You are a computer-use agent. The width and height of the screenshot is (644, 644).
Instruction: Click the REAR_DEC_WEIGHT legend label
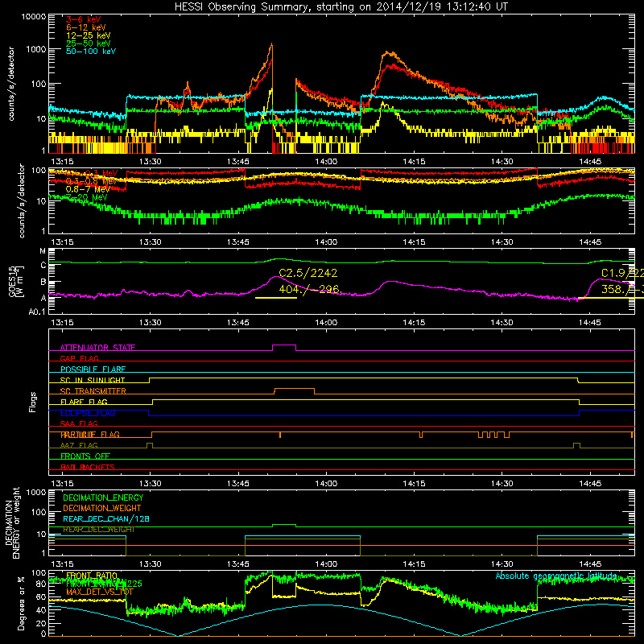point(98,530)
